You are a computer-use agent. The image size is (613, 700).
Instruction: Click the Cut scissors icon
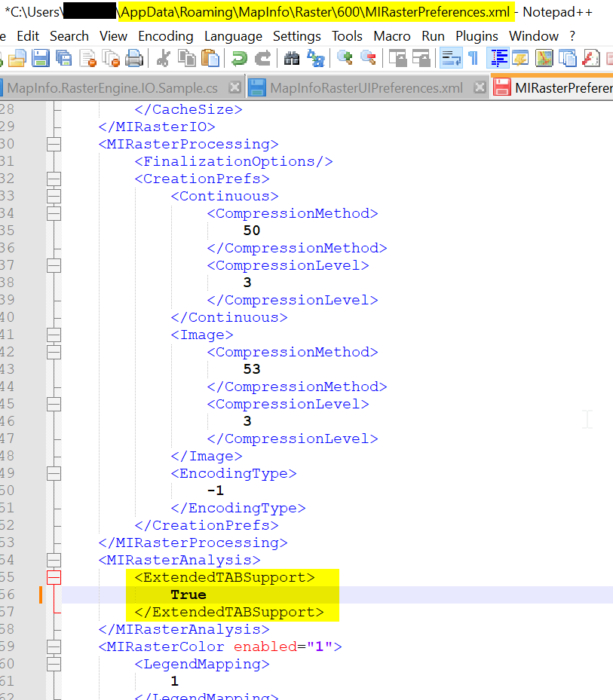163,58
